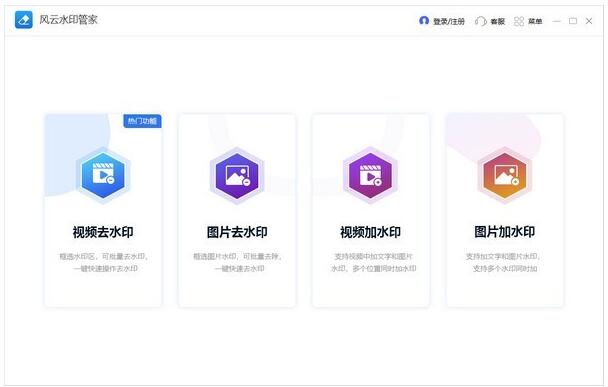This screenshot has width=608, height=387.
Task: Click the grid menu icon
Action: (519, 21)
